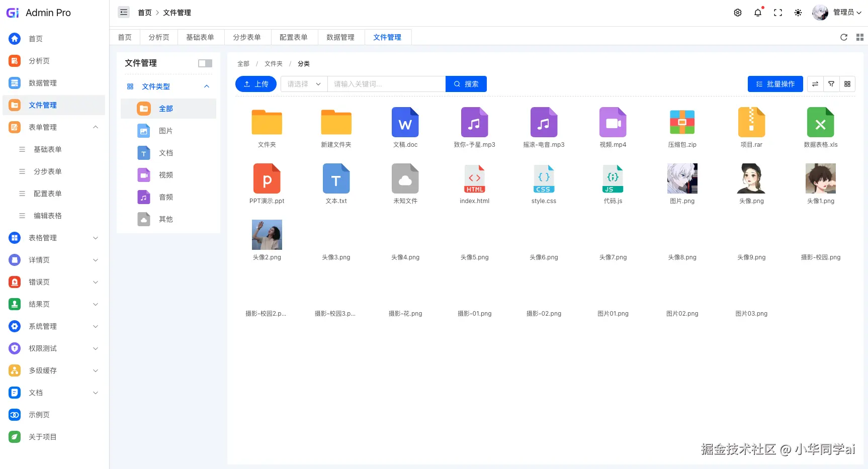Open the 视频.mp4 video file icon
The height and width of the screenshot is (469, 868).
[613, 122]
